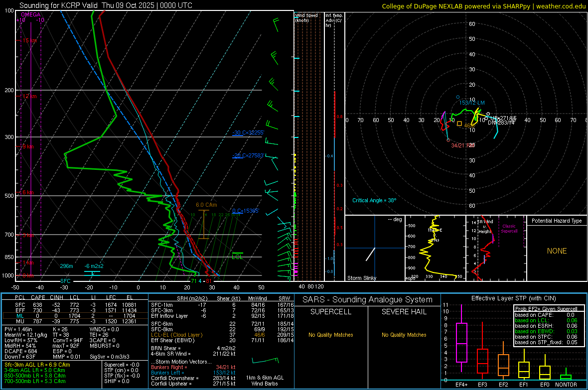588x390 pixels.
Task: Click the -6 m2s2 helicity label
Action: 94,266
